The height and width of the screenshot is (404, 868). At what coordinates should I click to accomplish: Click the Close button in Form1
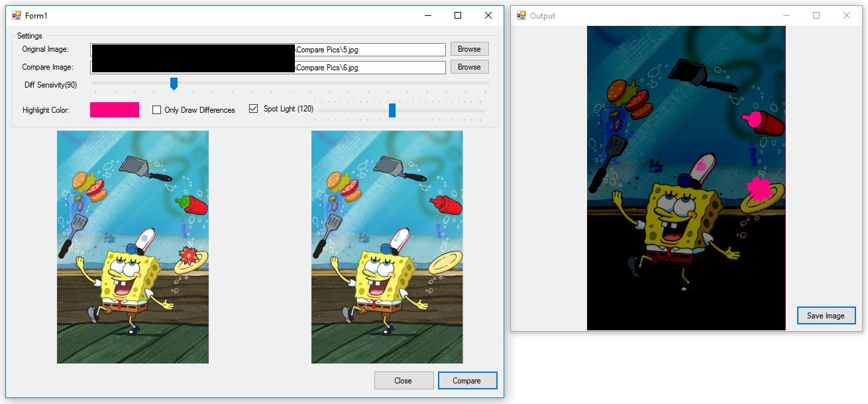coord(403,381)
